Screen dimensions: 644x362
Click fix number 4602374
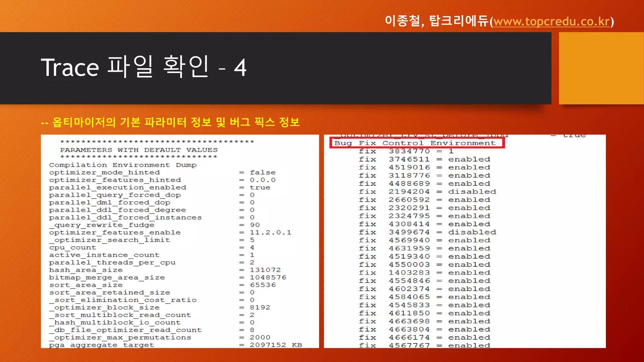(409, 289)
